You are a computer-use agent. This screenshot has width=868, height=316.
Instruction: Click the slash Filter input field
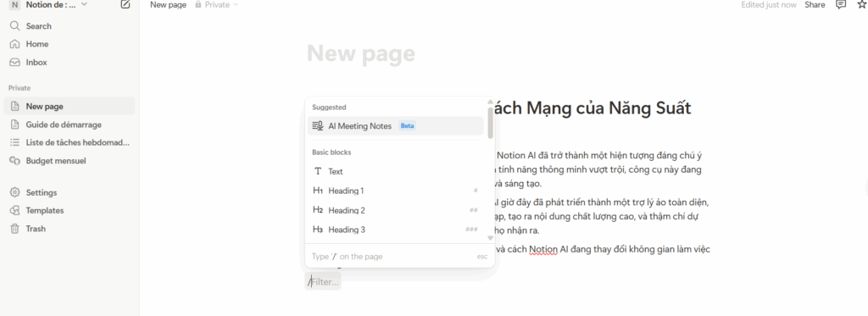[x=323, y=281]
